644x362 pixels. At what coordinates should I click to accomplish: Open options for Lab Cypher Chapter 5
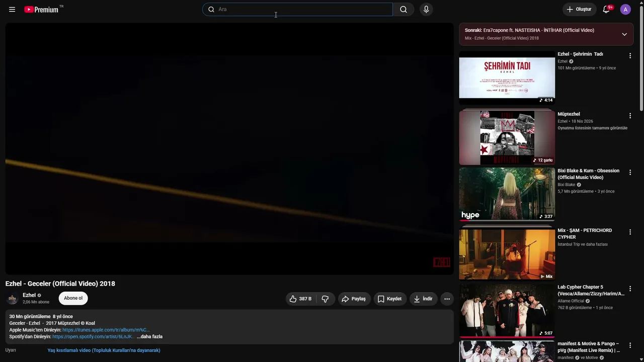click(630, 289)
